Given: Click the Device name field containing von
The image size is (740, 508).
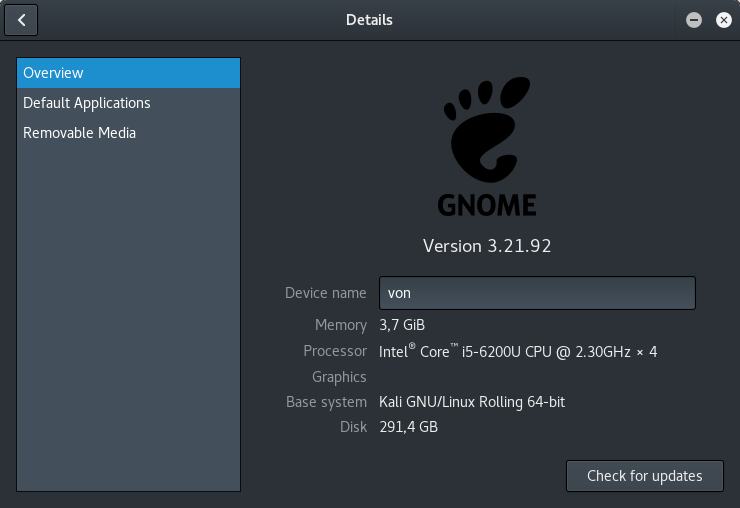Looking at the screenshot, I should click(537, 293).
